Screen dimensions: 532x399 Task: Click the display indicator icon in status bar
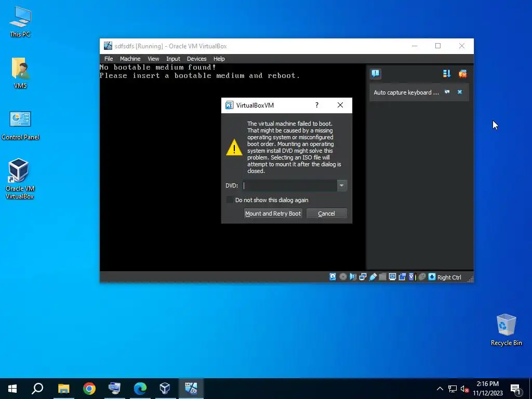click(x=392, y=277)
